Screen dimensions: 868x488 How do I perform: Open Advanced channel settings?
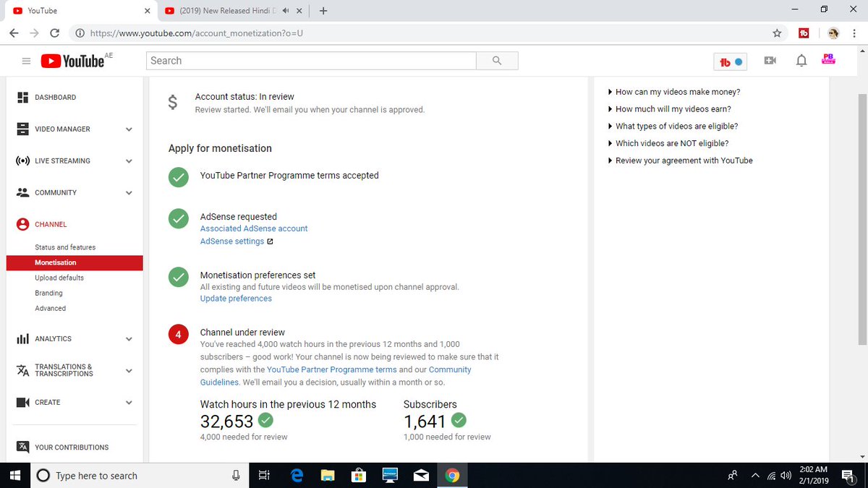(x=50, y=309)
